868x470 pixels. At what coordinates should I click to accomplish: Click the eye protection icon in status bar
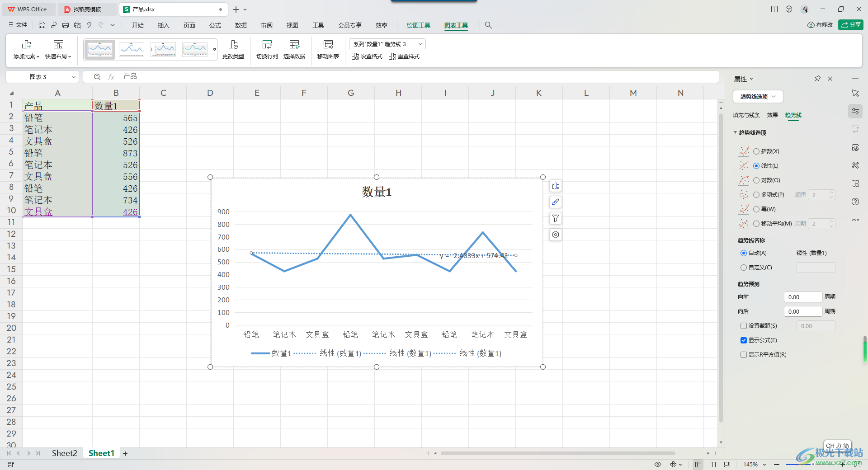(658, 465)
